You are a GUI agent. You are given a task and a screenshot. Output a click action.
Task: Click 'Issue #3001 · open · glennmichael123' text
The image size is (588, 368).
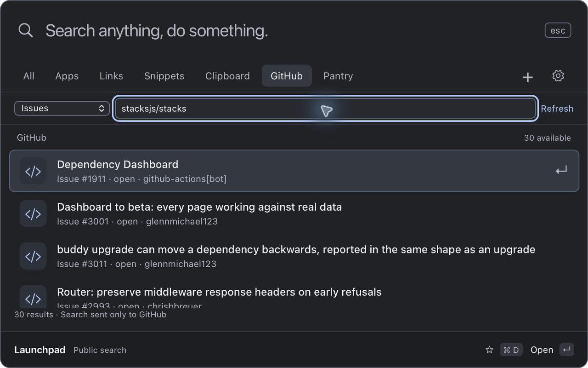click(x=137, y=221)
